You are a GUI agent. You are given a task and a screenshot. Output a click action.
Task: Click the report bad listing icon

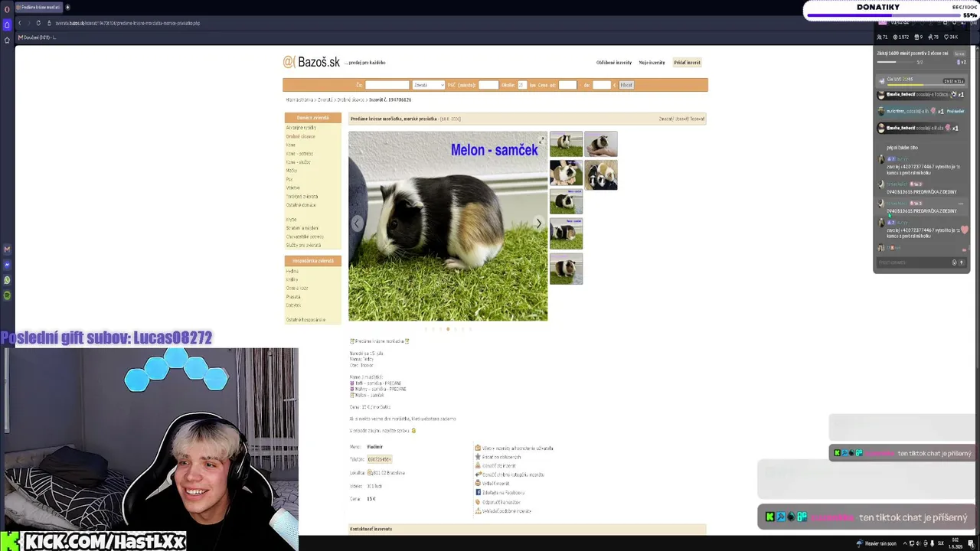(478, 466)
